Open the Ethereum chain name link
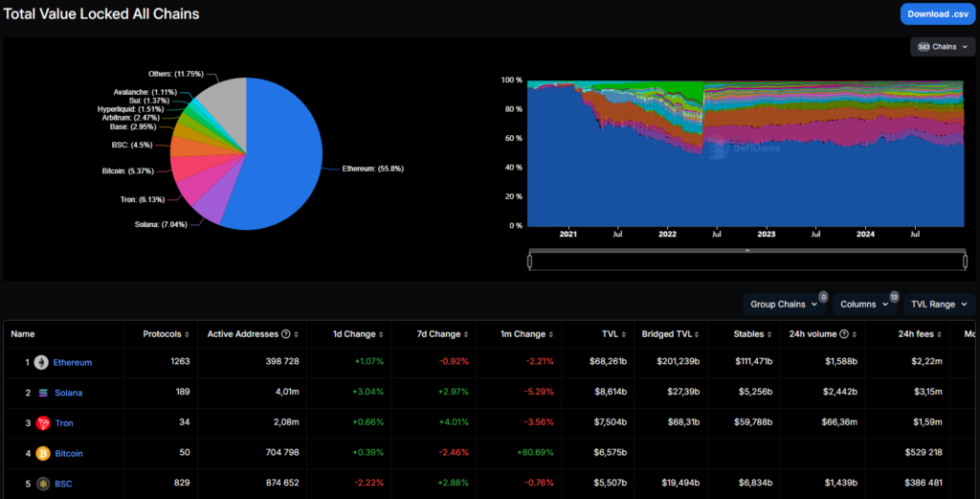 pos(73,363)
